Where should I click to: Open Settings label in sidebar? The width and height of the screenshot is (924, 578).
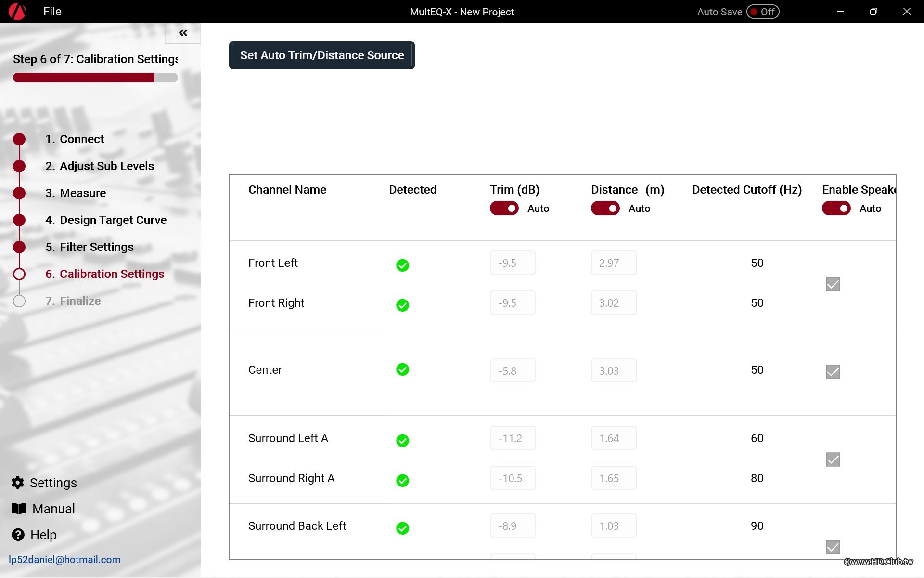click(x=53, y=483)
